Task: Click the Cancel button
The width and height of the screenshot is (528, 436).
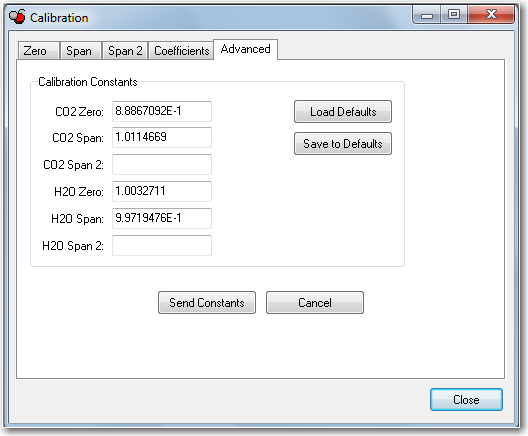Action: coord(315,303)
